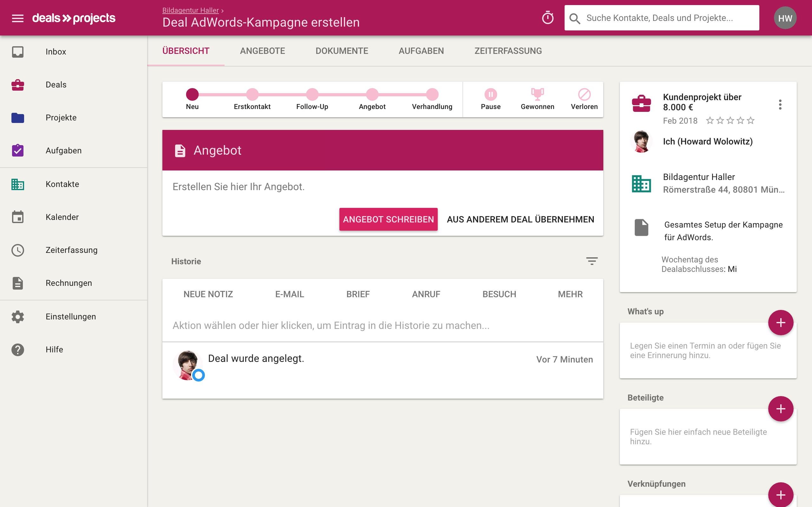Open the HW user avatar menu
The height and width of the screenshot is (507, 812).
[785, 18]
